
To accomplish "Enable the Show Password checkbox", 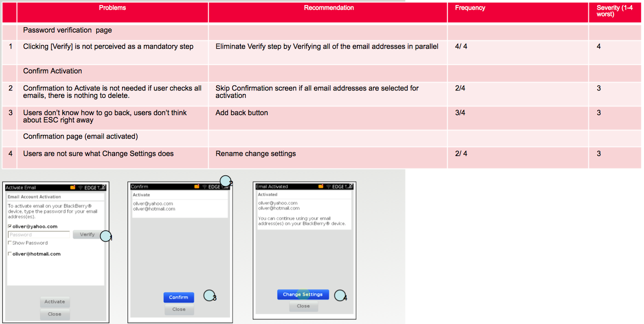I will [x=10, y=243].
